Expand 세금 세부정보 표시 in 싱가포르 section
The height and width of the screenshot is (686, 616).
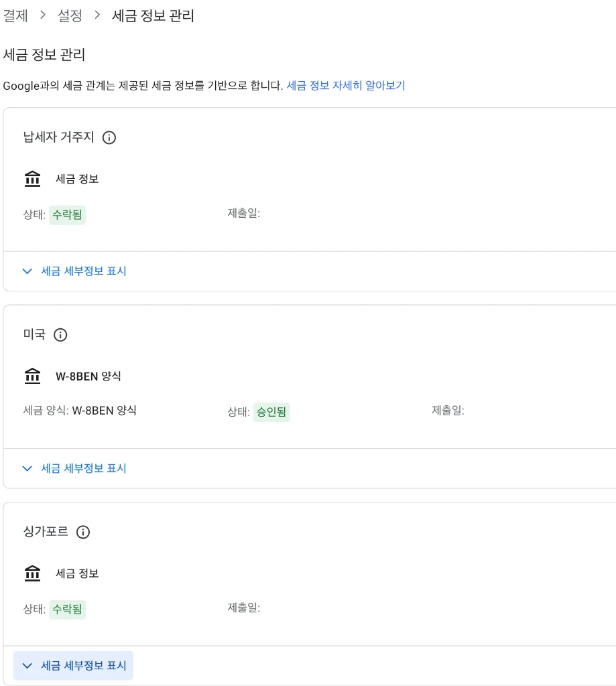pyautogui.click(x=74, y=666)
